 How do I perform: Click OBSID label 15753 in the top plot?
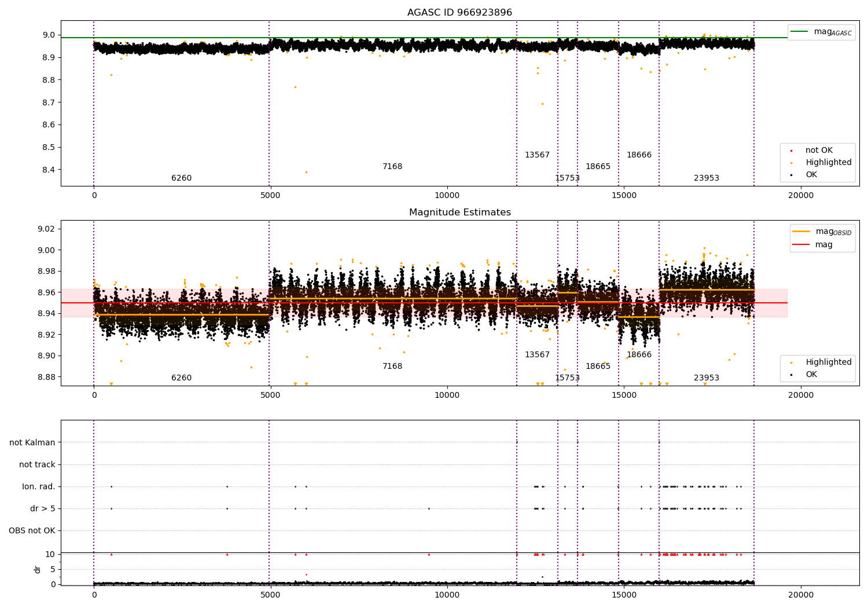[x=567, y=178]
